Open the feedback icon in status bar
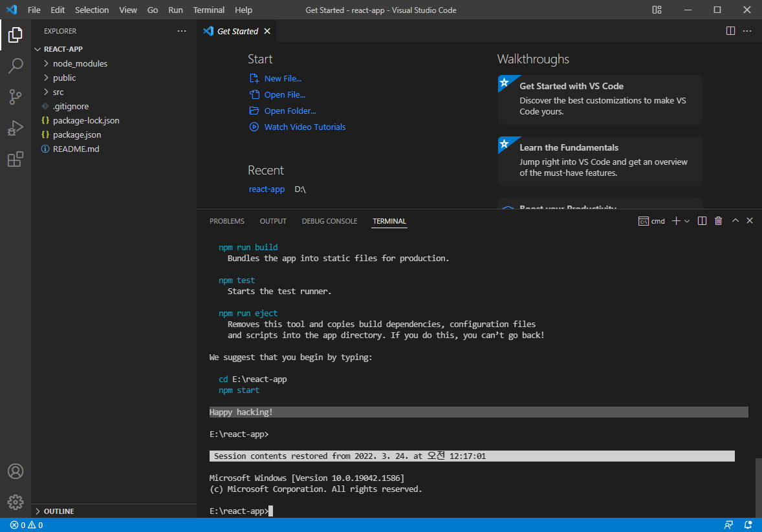The height and width of the screenshot is (532, 762). point(728,525)
